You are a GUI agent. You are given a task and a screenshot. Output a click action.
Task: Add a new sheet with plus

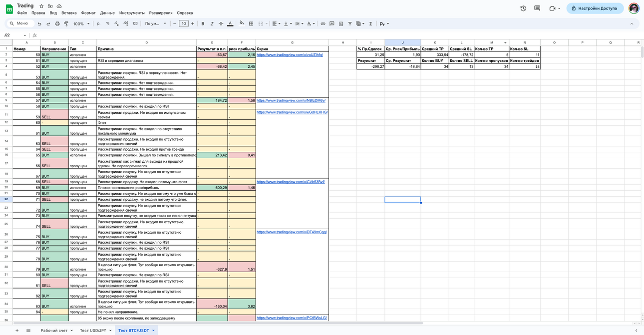click(x=16, y=331)
